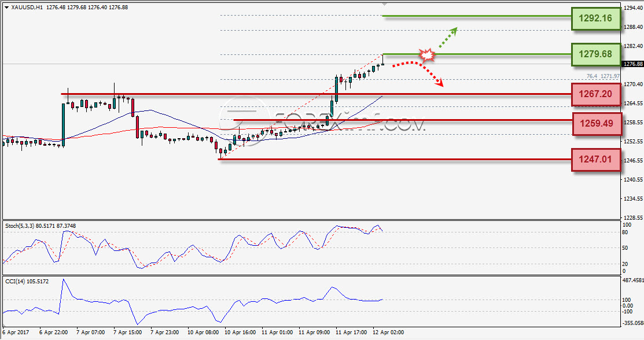The height and width of the screenshot is (340, 644).
Task: Click price axis label 1234.55
Action: click(634, 199)
